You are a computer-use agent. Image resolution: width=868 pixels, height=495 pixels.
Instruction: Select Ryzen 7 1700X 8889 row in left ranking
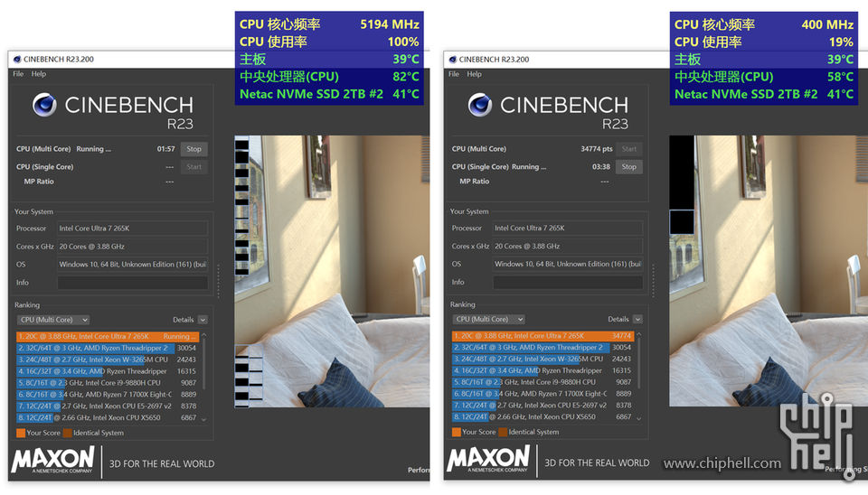click(108, 395)
